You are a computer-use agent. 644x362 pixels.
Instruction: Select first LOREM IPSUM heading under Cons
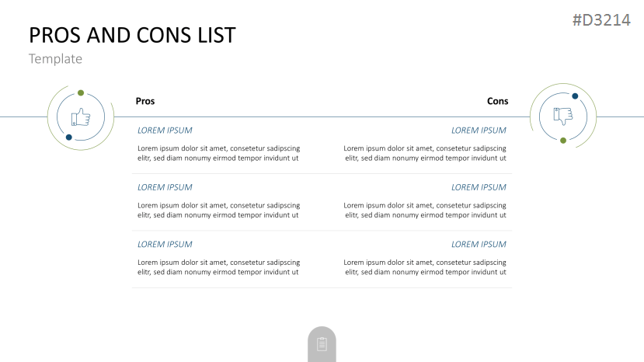click(x=479, y=131)
